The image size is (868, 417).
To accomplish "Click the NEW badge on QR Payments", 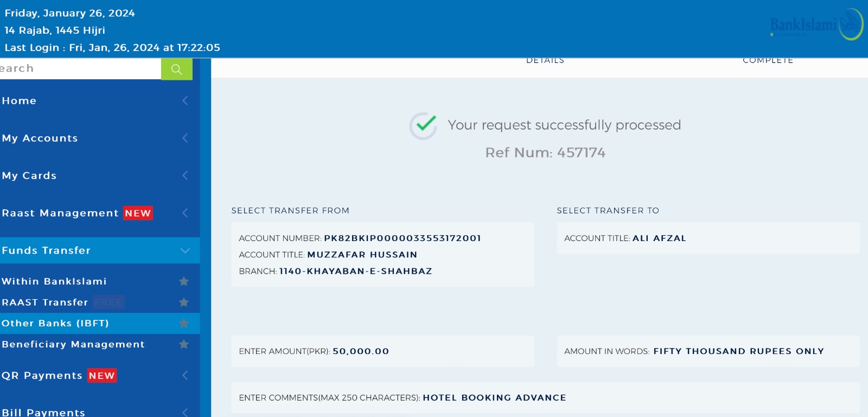I will [x=102, y=375].
